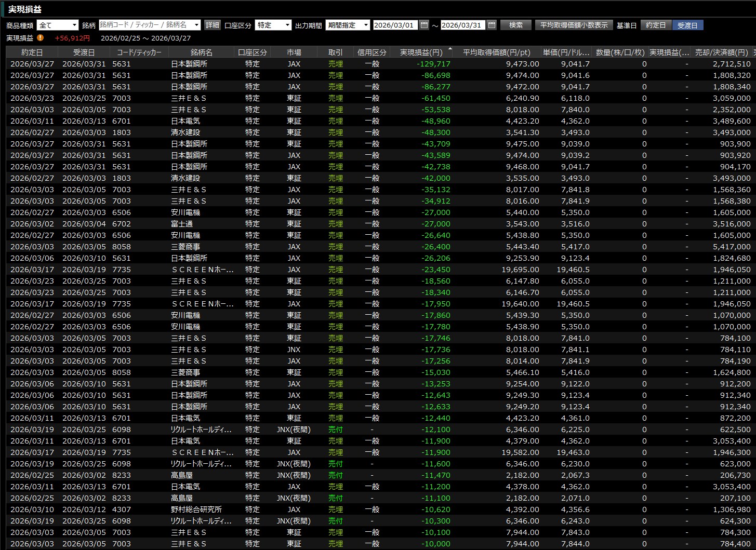Open the 口座区分 dropdown showing 特定

click(287, 25)
